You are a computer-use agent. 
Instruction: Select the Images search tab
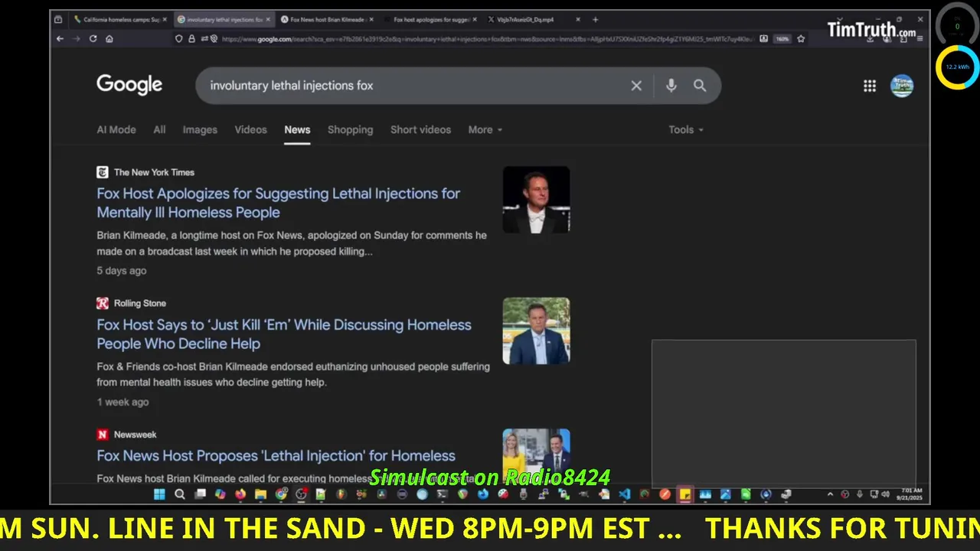point(200,129)
